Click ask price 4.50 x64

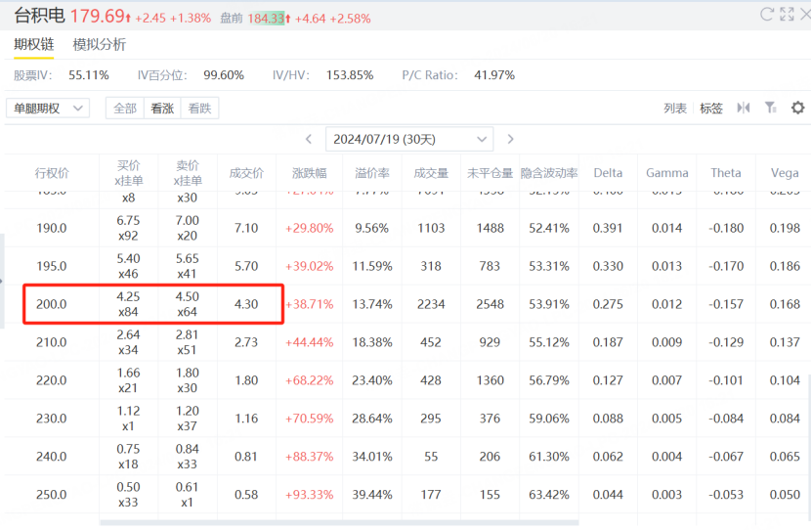coord(187,304)
